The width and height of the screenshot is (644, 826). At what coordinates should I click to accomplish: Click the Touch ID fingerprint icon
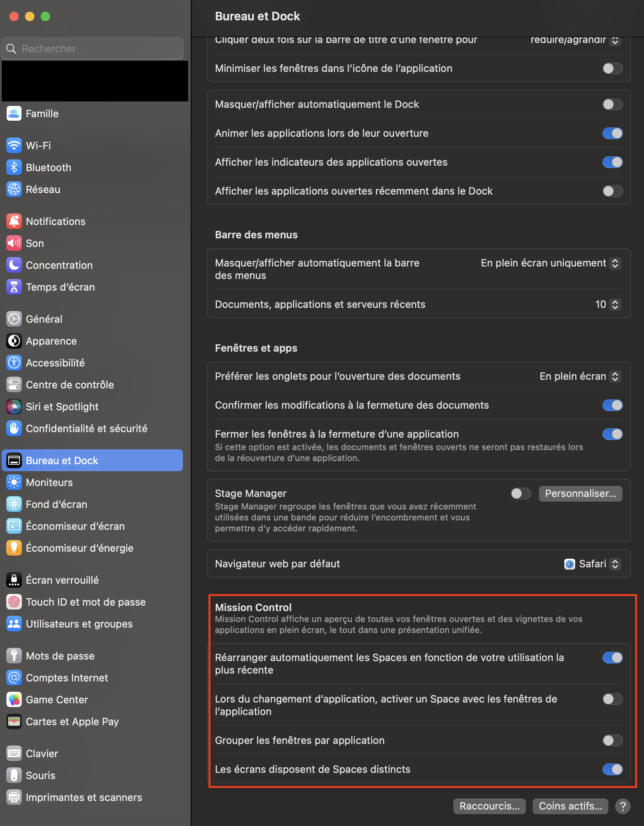pyautogui.click(x=14, y=602)
